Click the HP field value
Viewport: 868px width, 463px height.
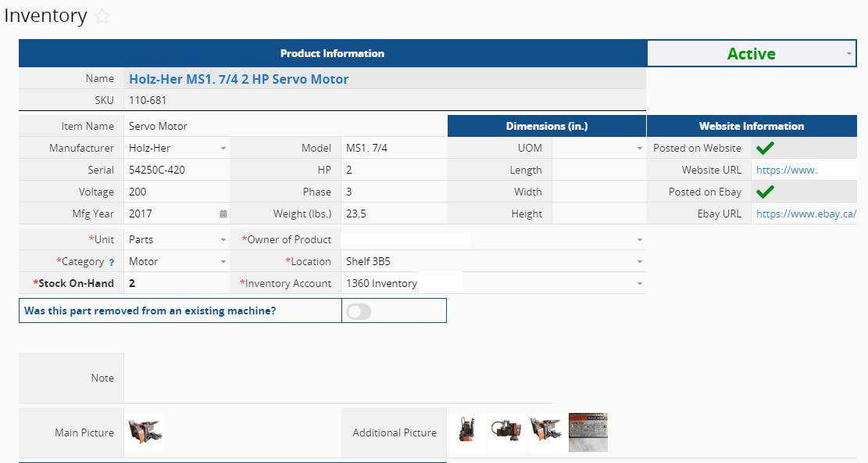coord(394,170)
